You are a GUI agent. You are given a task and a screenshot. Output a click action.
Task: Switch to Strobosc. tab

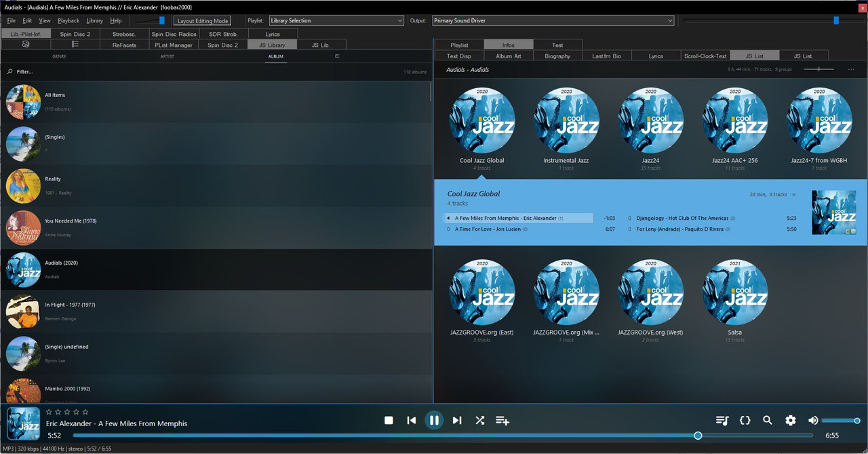tap(124, 34)
